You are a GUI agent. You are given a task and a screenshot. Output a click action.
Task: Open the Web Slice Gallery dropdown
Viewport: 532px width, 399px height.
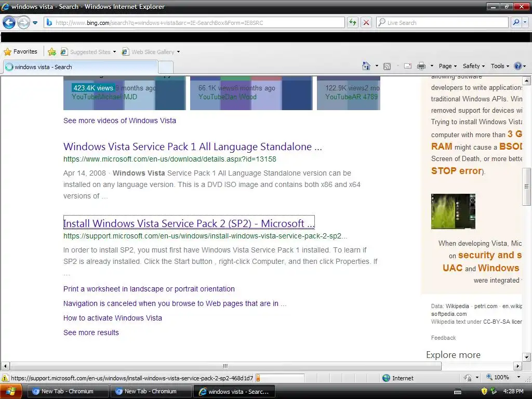coord(151,52)
